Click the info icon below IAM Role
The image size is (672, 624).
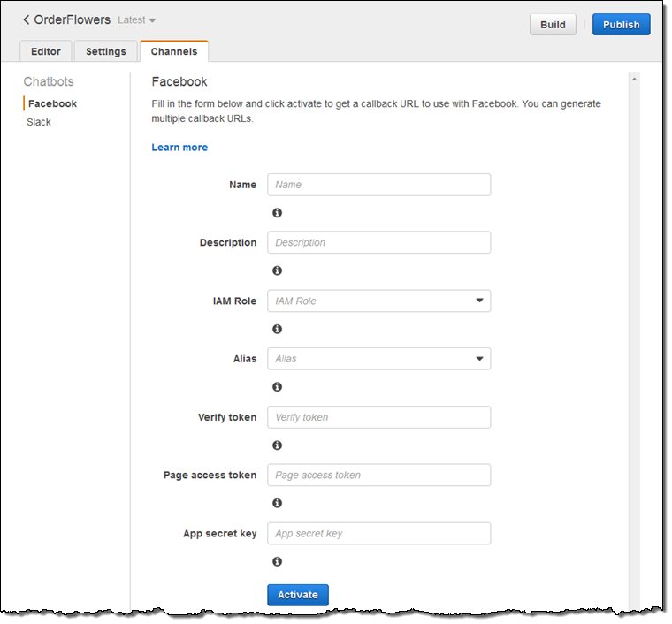coord(277,329)
